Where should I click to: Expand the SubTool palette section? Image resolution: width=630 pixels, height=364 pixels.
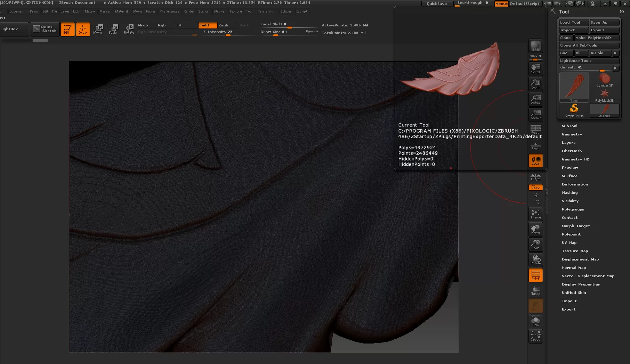pos(570,126)
